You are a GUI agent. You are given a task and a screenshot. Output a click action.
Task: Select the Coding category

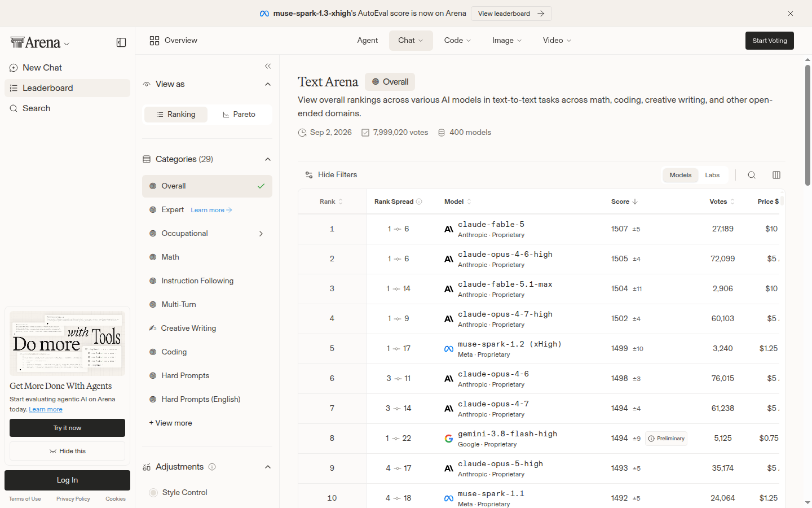coord(207,352)
